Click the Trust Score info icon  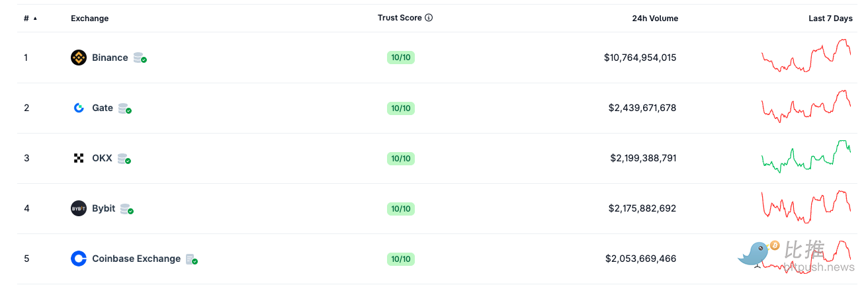click(429, 18)
